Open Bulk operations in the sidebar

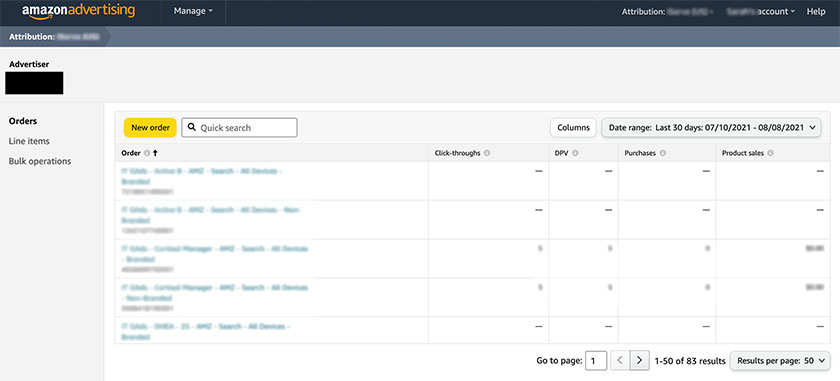(x=40, y=161)
